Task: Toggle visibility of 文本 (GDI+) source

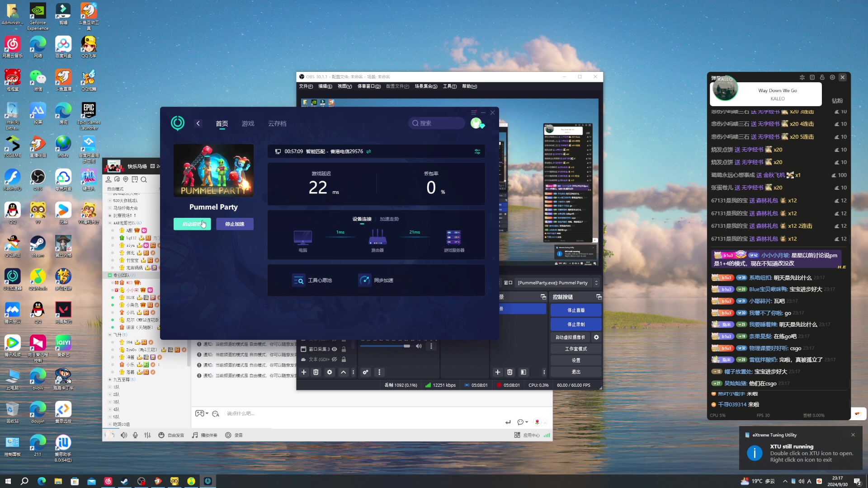Action: (x=334, y=359)
